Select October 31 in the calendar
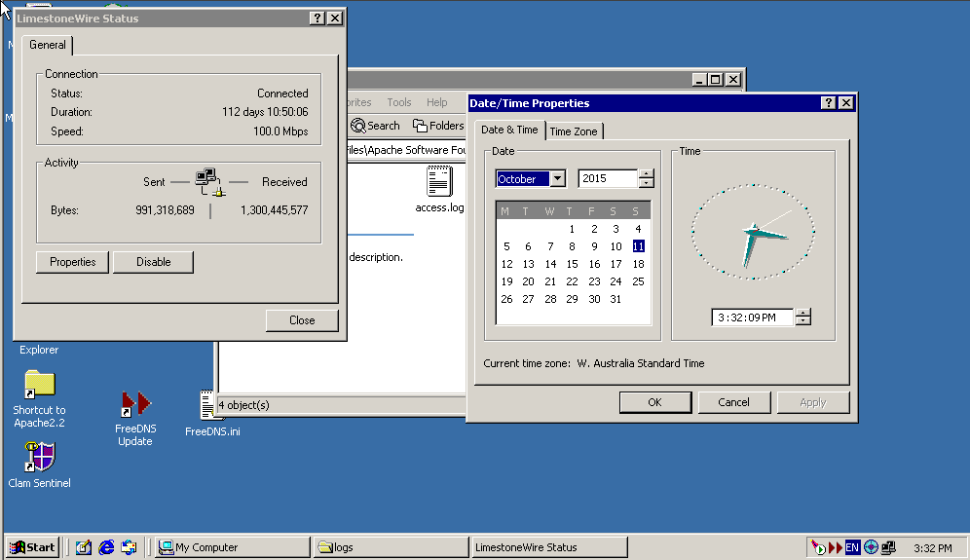Image resolution: width=970 pixels, height=560 pixels. click(x=616, y=299)
